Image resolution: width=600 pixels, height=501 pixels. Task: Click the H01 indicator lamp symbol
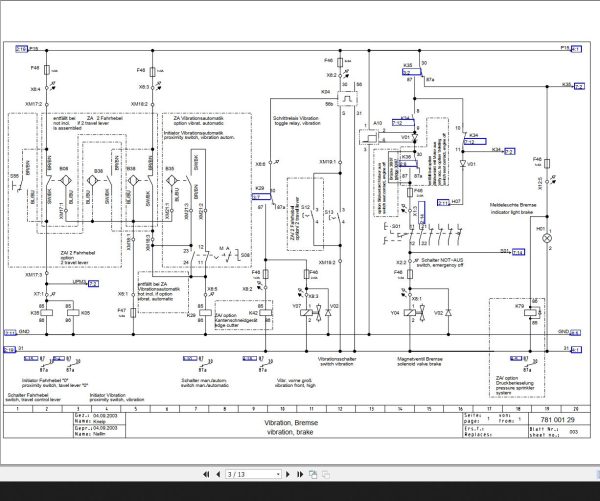click(x=547, y=238)
